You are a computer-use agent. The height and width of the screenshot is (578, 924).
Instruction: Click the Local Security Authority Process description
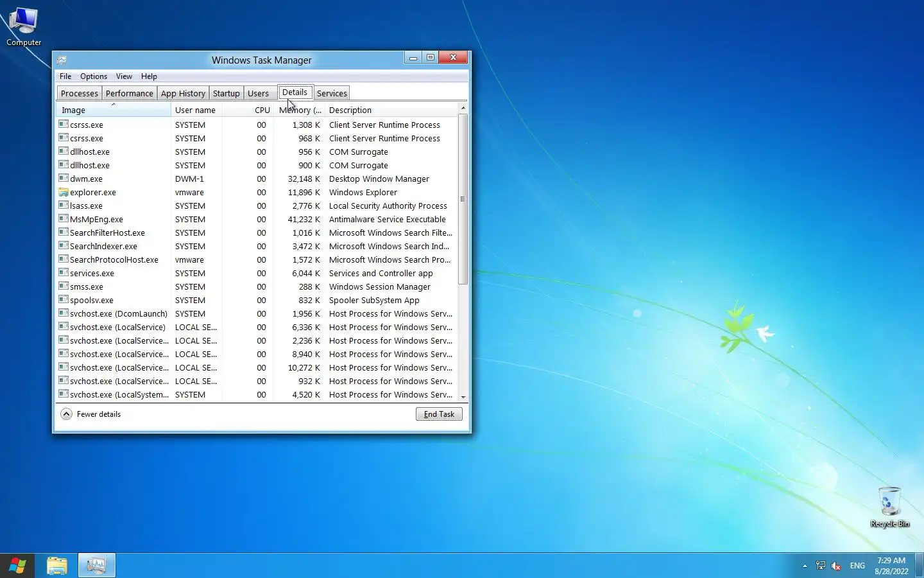pos(388,206)
